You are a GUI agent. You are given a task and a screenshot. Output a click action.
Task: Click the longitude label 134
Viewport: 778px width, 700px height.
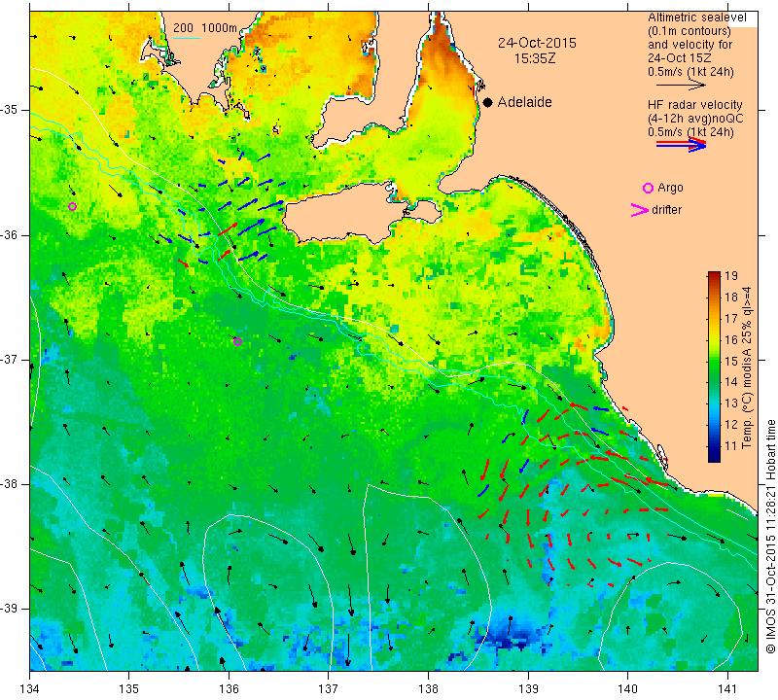pos(30,689)
